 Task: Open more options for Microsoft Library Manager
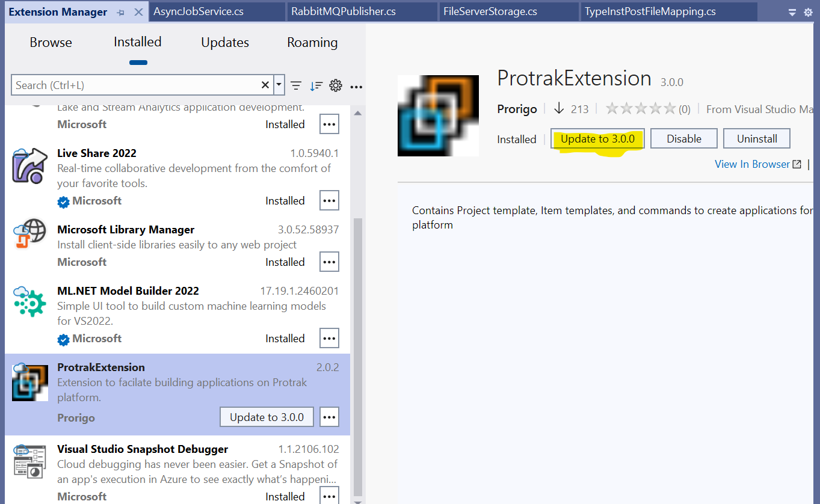(329, 262)
